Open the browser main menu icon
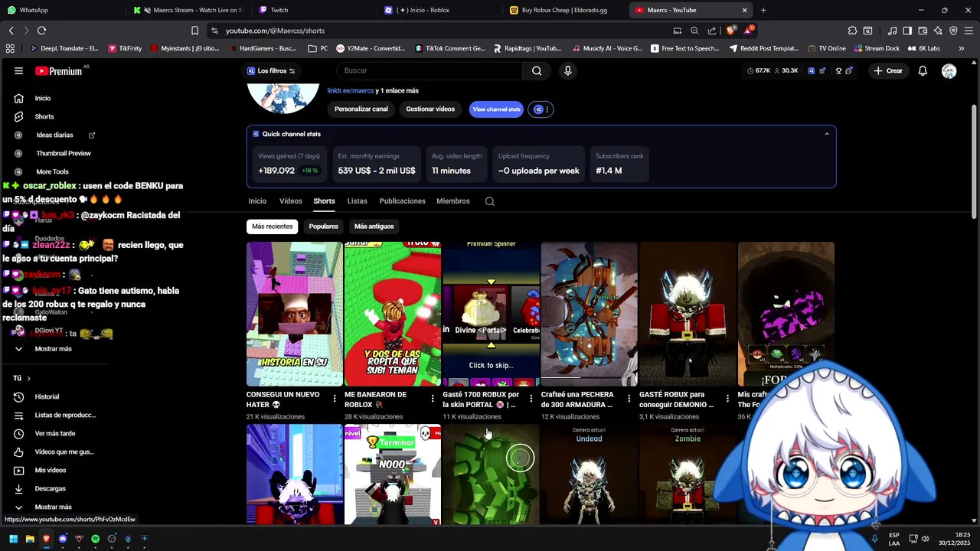 click(969, 31)
